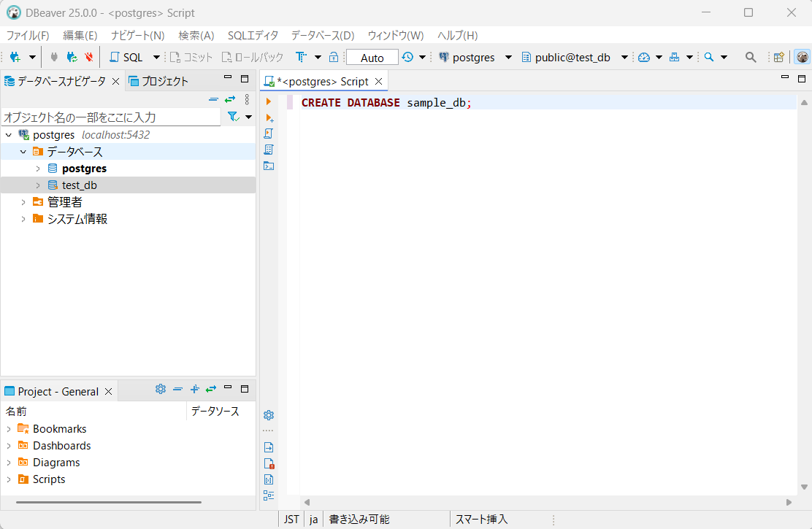Click the SQL open editor button
The width and height of the screenshot is (812, 529).
[126, 57]
